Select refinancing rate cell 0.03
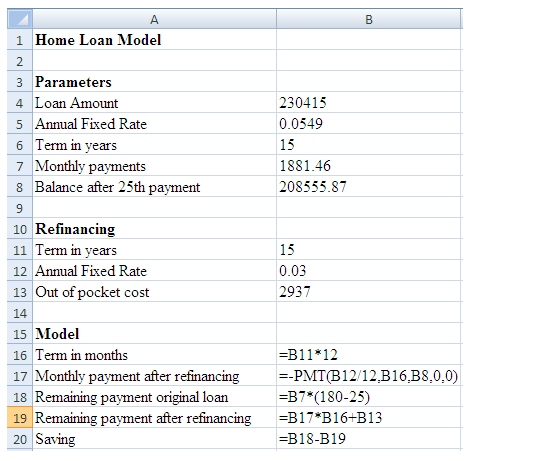558x461 pixels. (x=369, y=271)
